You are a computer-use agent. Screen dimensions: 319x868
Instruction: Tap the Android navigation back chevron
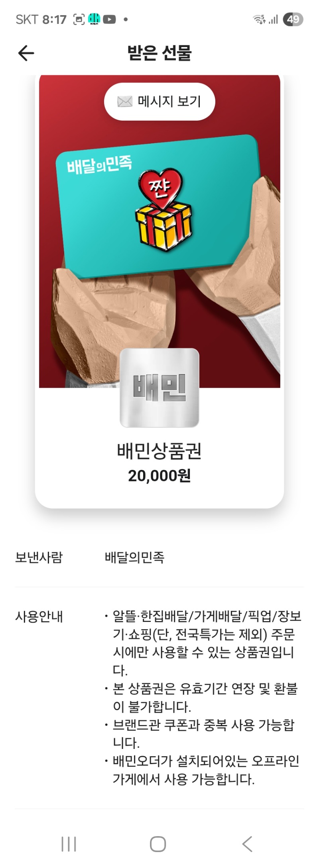click(247, 844)
